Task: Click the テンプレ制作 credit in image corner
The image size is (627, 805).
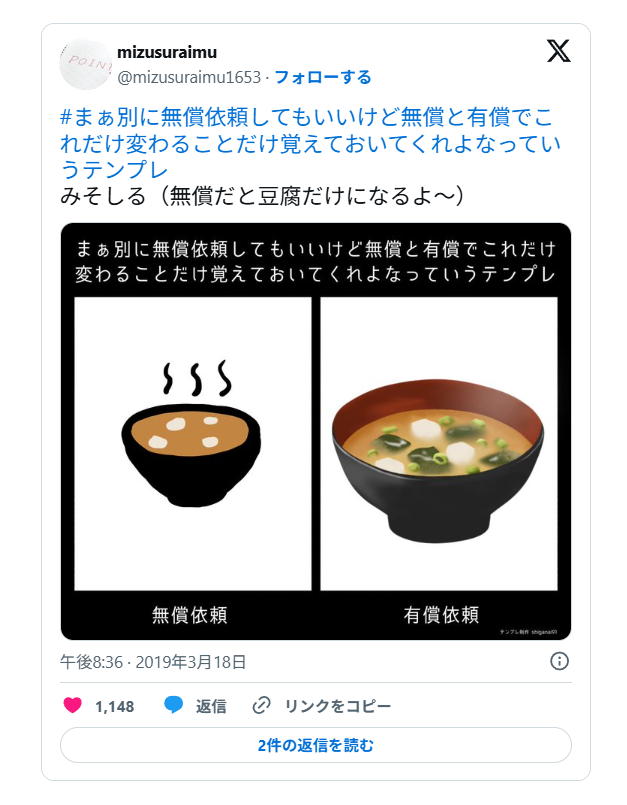Action: 528,632
